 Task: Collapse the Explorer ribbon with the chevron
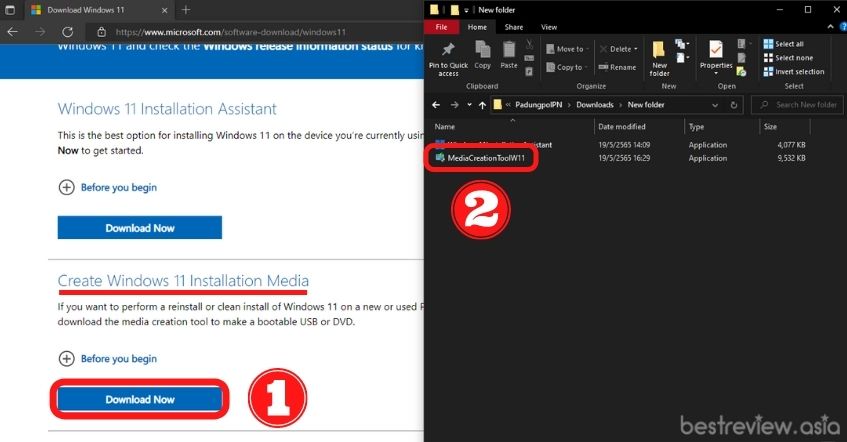coord(830,26)
